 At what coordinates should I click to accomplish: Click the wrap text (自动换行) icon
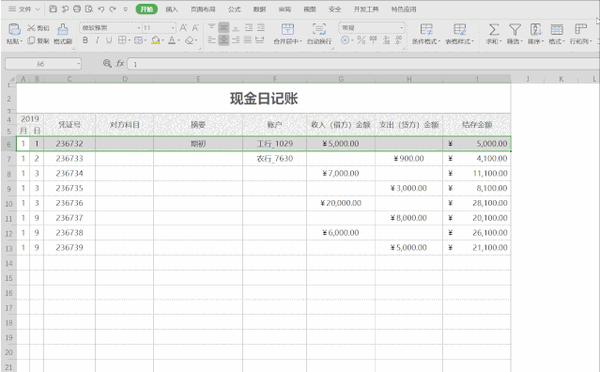click(319, 29)
